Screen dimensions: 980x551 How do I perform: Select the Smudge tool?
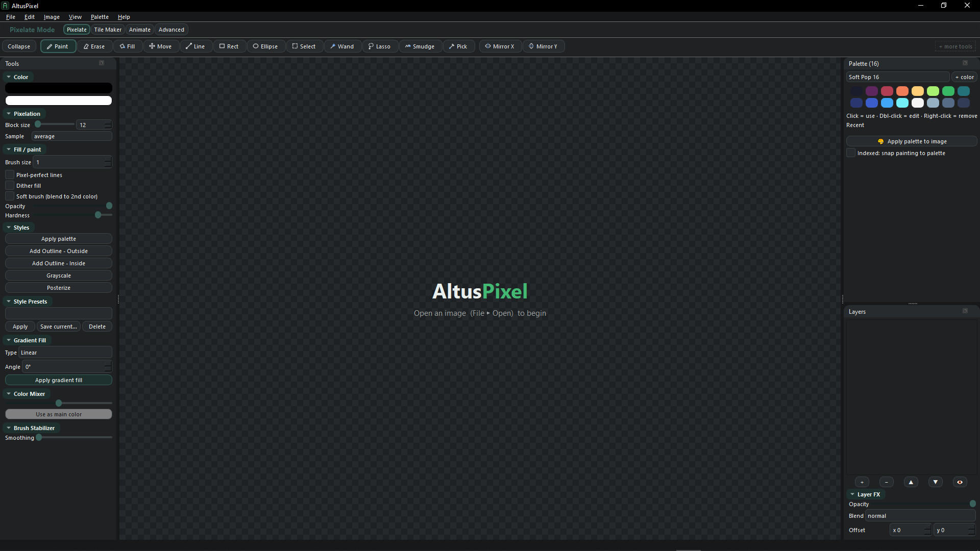tap(420, 46)
